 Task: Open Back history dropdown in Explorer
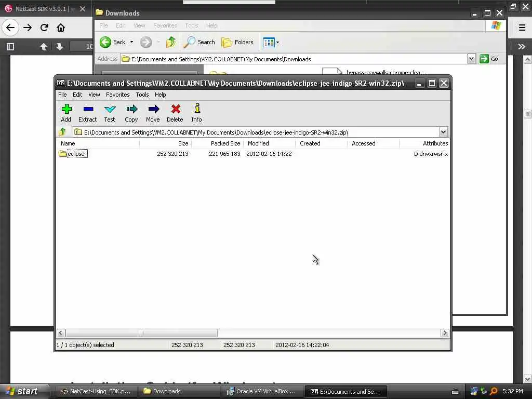131,42
